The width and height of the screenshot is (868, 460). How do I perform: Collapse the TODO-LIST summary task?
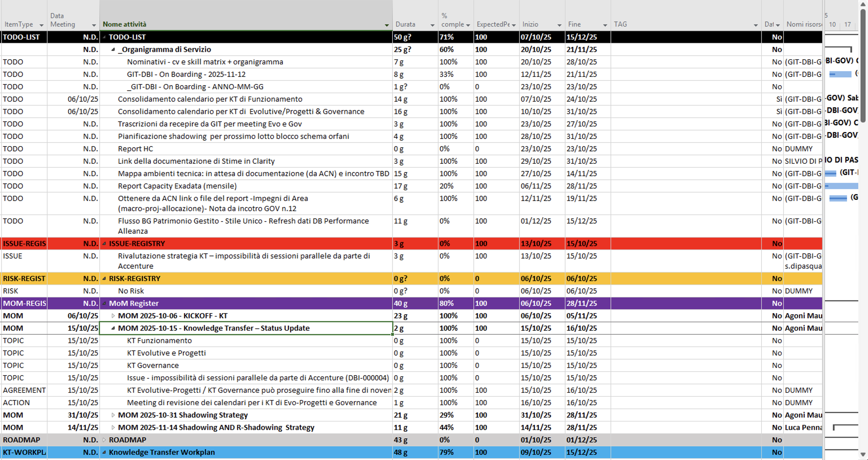(x=104, y=37)
